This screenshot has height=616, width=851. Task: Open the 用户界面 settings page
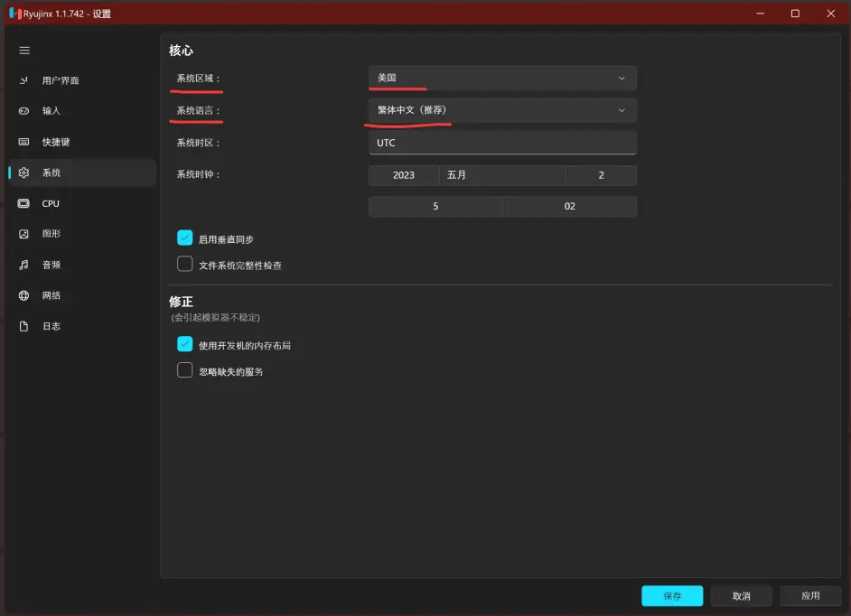[82, 80]
